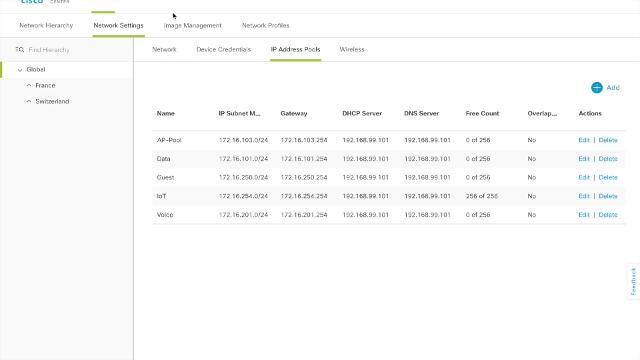Image resolution: width=640 pixels, height=360 pixels.
Task: Select France in the hierarchy tree
Action: (45, 85)
